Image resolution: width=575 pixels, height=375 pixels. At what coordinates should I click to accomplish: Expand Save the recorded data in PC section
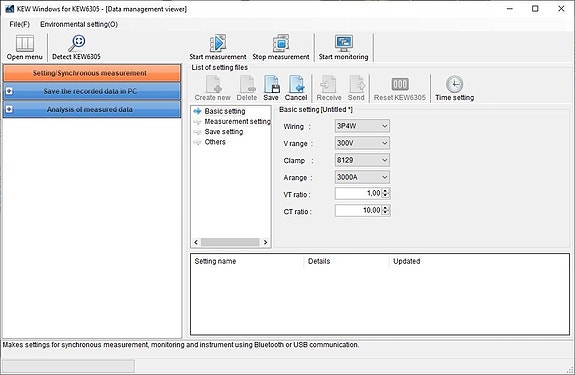(x=10, y=91)
